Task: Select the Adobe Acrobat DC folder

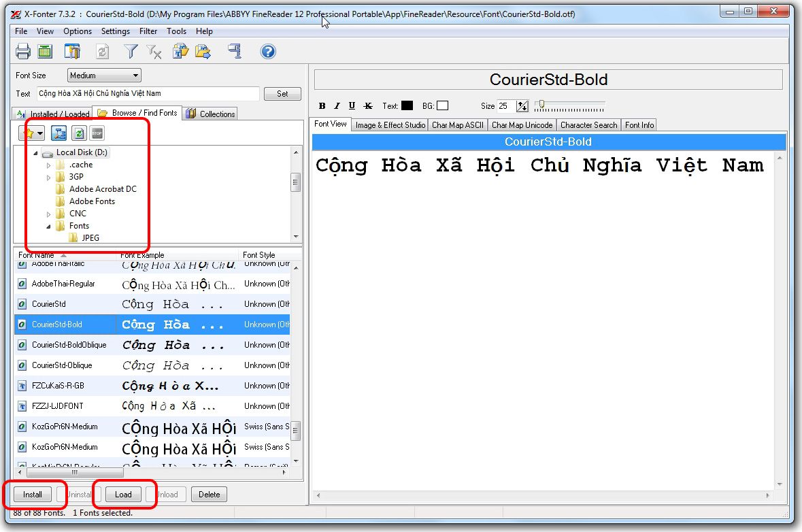Action: coord(103,189)
